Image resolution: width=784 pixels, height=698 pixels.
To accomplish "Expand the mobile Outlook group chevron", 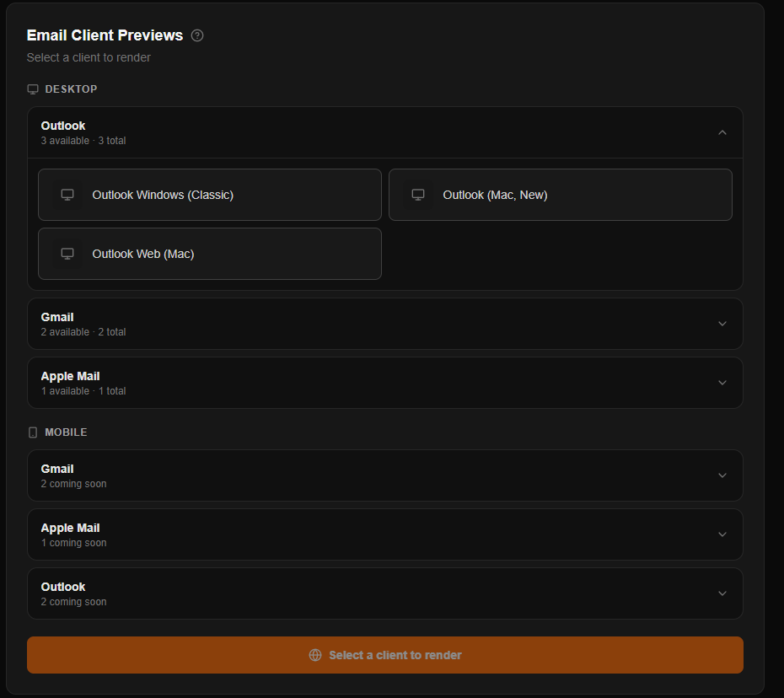I will [722, 593].
